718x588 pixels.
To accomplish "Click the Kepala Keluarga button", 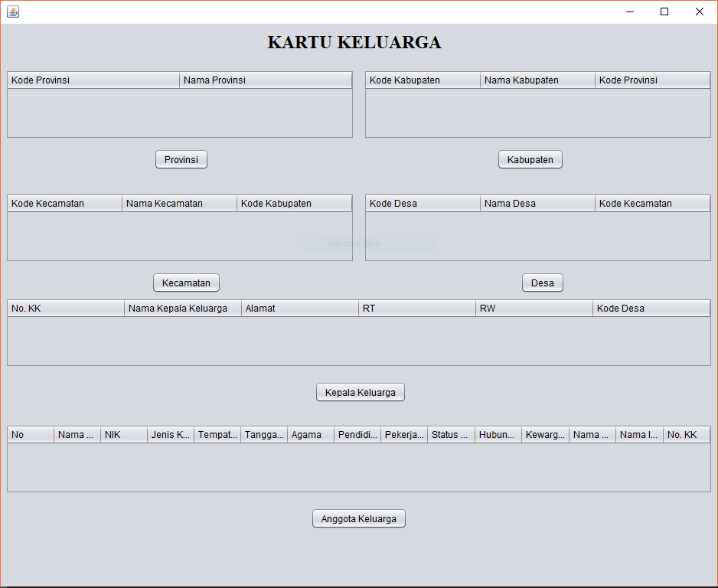I will (360, 391).
